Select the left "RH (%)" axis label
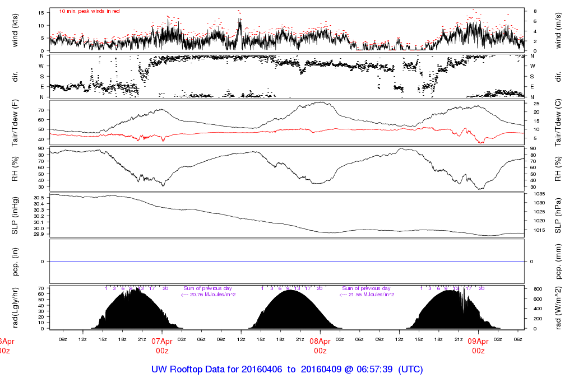This screenshot has width=574, height=392. [15, 169]
